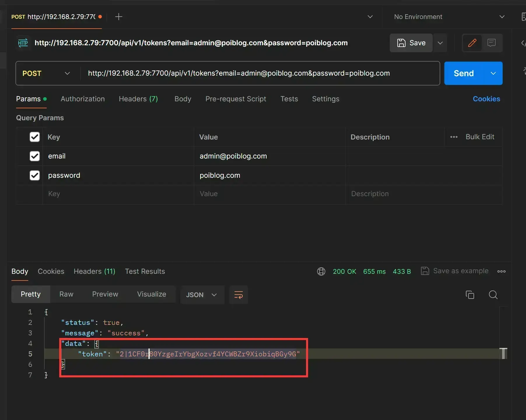The height and width of the screenshot is (420, 526).
Task: Click the request title URL heading
Action: (x=191, y=43)
